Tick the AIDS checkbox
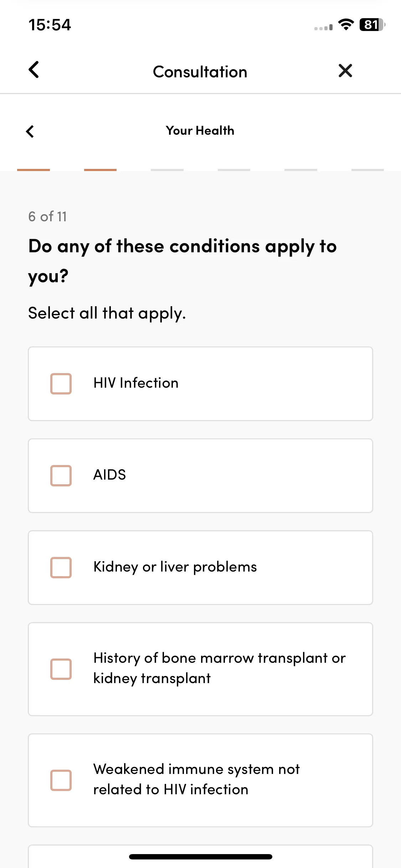 (x=61, y=476)
